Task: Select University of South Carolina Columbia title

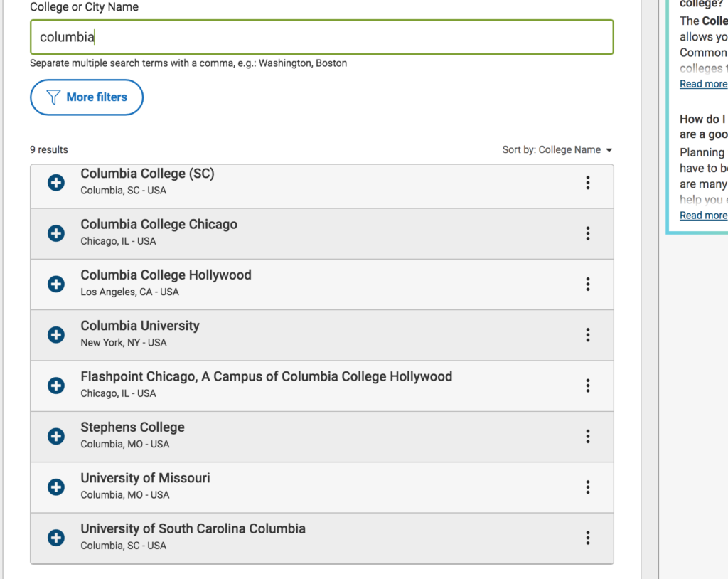Action: [193, 528]
